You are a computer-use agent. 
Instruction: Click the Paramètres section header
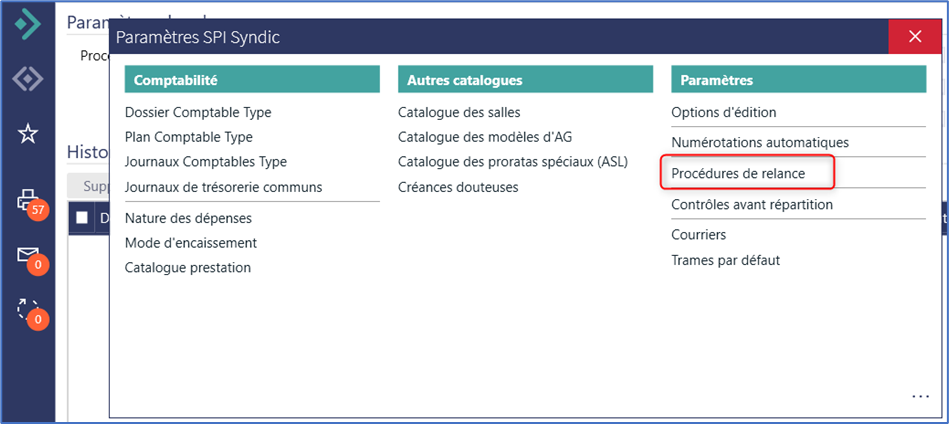click(x=798, y=80)
